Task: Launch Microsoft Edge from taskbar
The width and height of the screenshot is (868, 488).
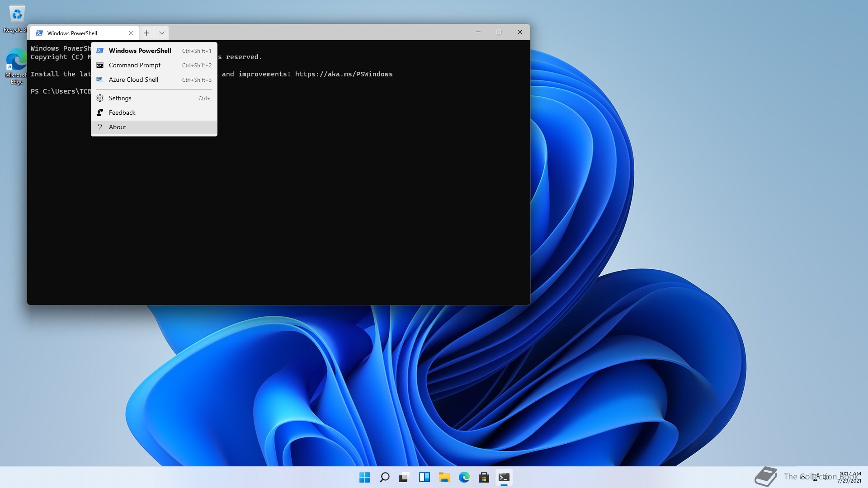Action: pyautogui.click(x=464, y=477)
